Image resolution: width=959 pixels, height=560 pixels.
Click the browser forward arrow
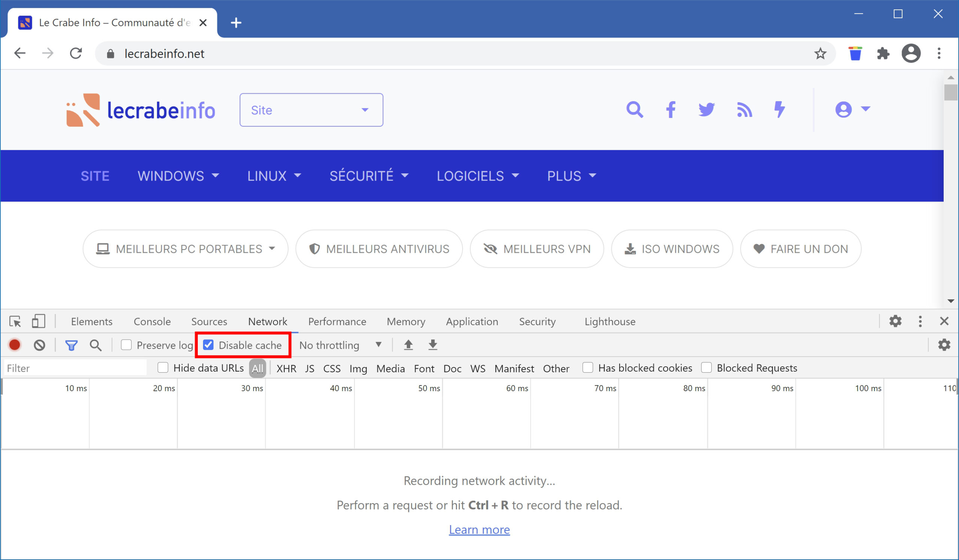pos(48,53)
